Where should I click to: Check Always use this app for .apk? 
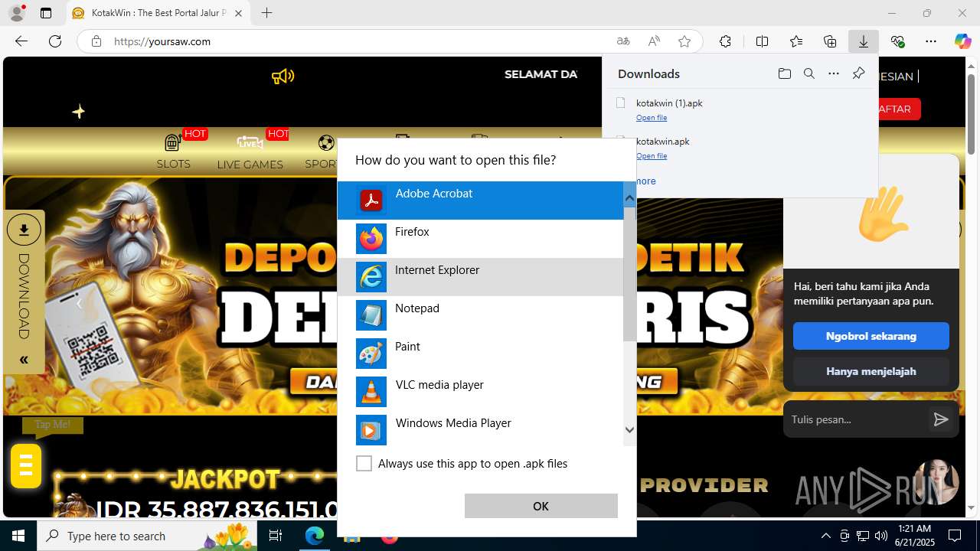point(364,464)
